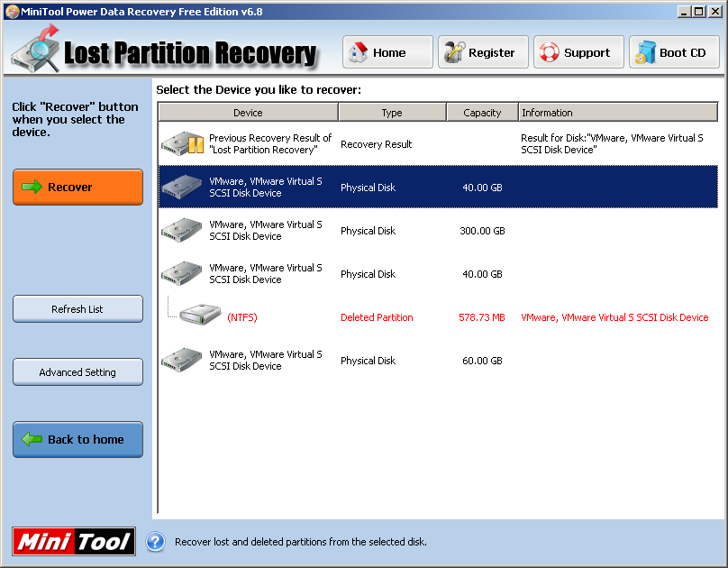Click the Information column header
The image size is (728, 568).
(618, 113)
